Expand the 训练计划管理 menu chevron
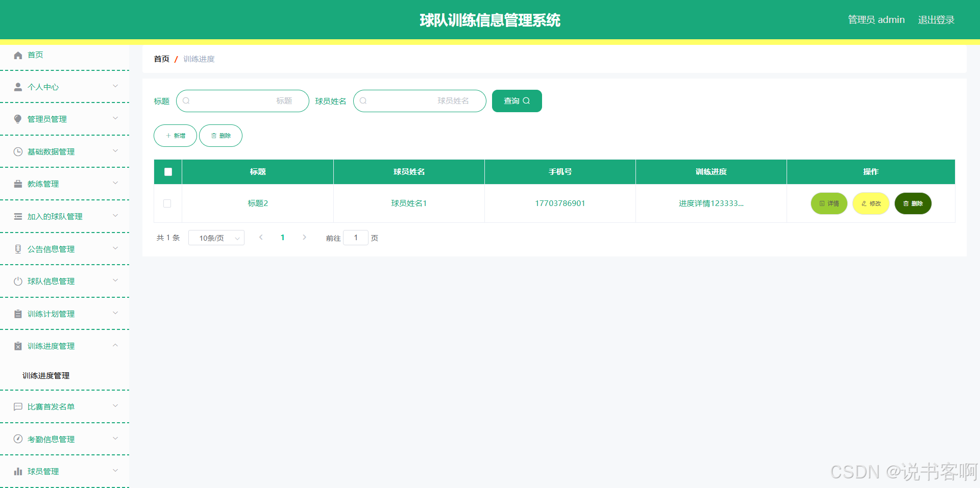This screenshot has height=488, width=980. pyautogui.click(x=115, y=313)
